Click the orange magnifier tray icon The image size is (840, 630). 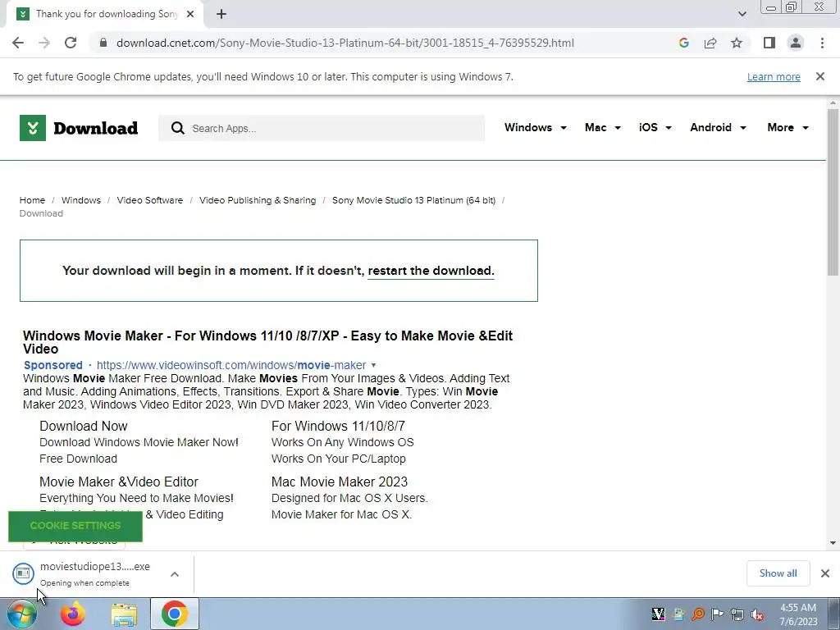pyautogui.click(x=698, y=614)
